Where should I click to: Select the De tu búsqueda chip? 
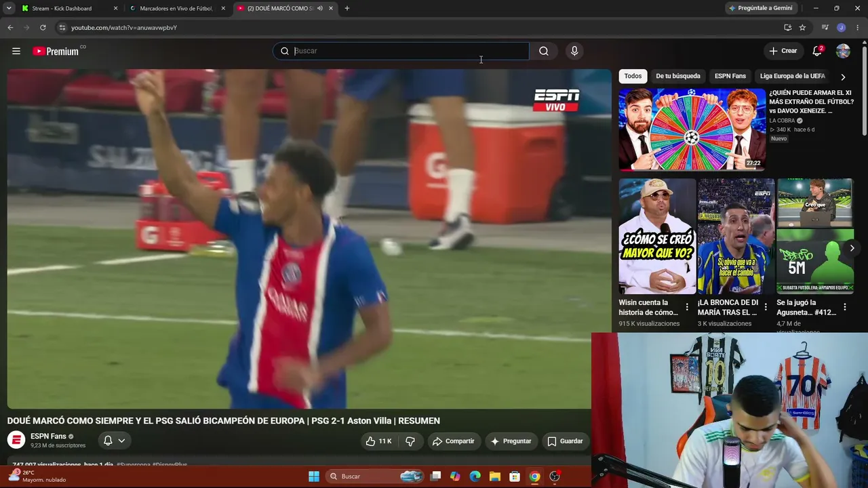(678, 76)
